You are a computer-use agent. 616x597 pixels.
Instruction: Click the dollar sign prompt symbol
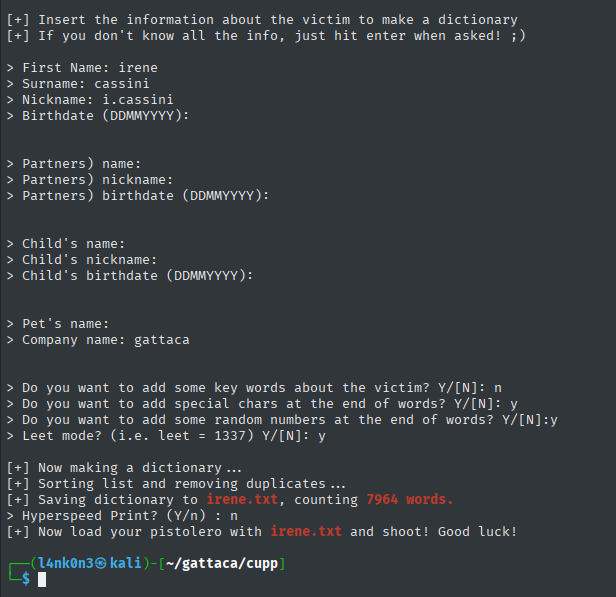(26, 580)
